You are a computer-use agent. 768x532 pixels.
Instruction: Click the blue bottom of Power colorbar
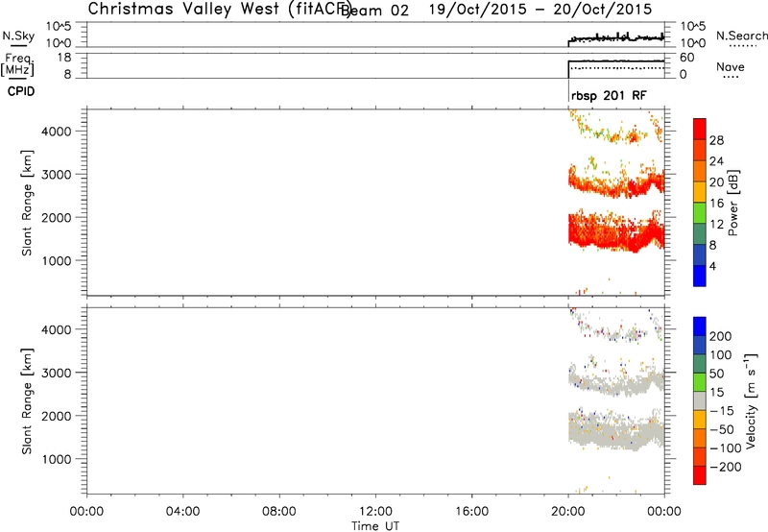700,276
